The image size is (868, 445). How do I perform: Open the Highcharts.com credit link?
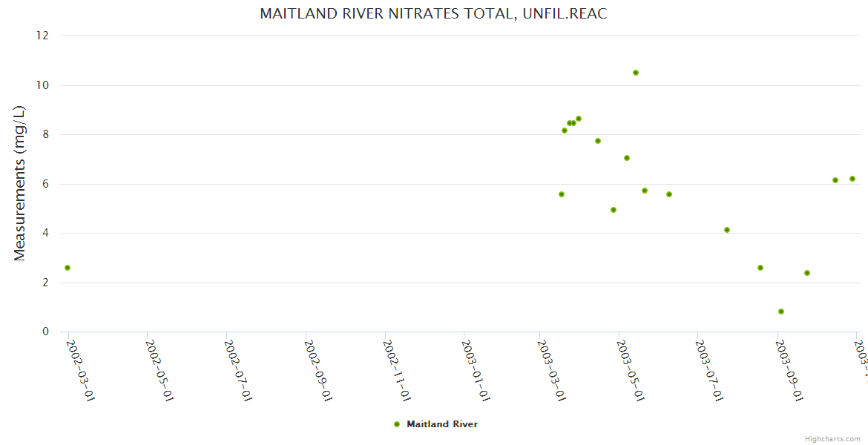point(832,439)
